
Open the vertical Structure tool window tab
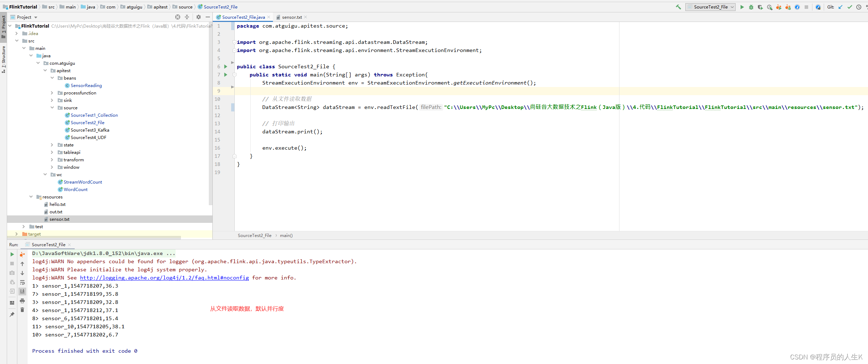tap(4, 59)
